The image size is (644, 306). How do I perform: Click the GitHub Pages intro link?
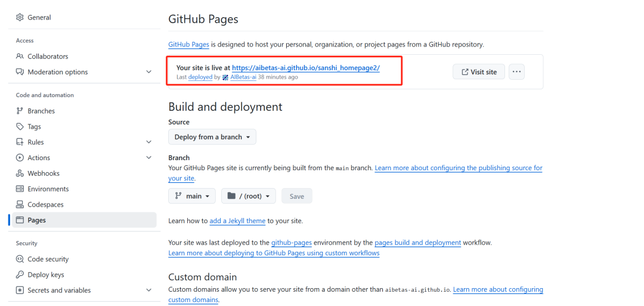(189, 44)
